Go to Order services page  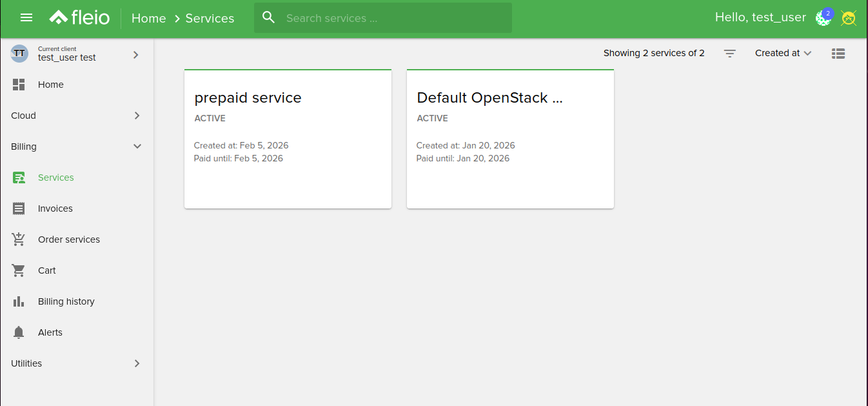69,239
